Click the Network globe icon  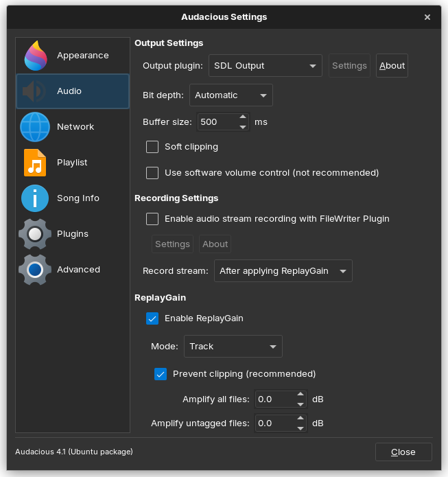[x=35, y=127]
